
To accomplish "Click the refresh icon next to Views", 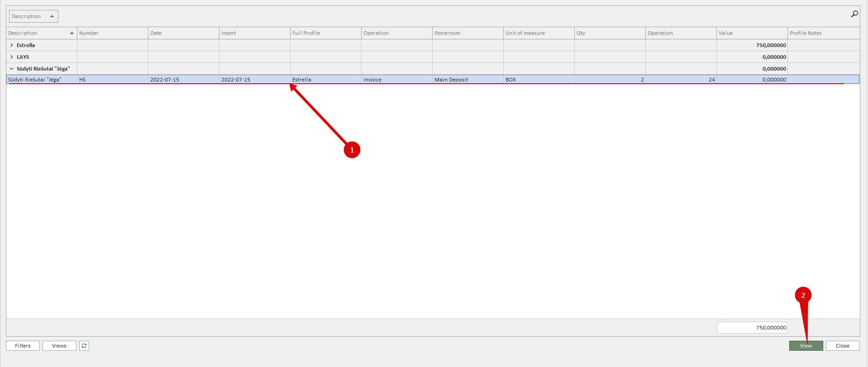I will [84, 346].
